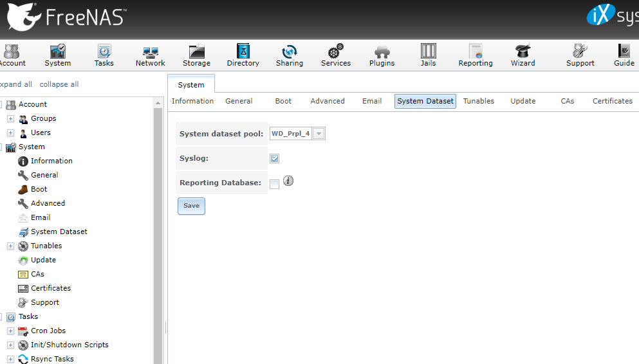
Task: Launch the Wizard toolbar icon
Action: coord(523,55)
